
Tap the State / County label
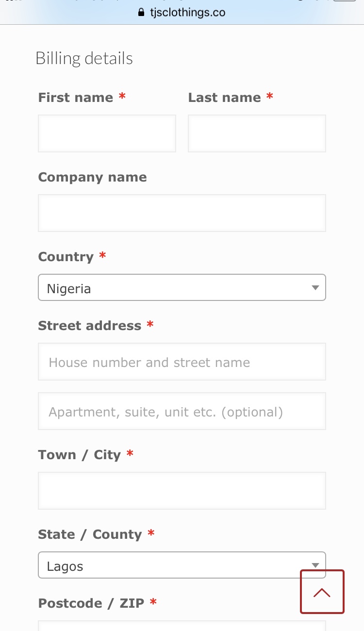pyautogui.click(x=90, y=534)
